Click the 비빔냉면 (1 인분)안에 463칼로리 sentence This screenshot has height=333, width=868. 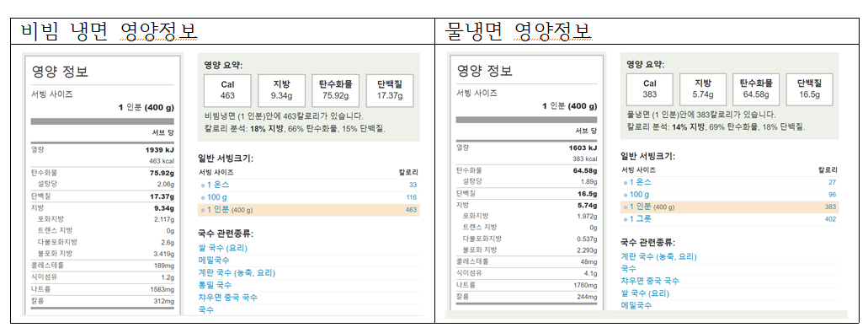coord(284,116)
